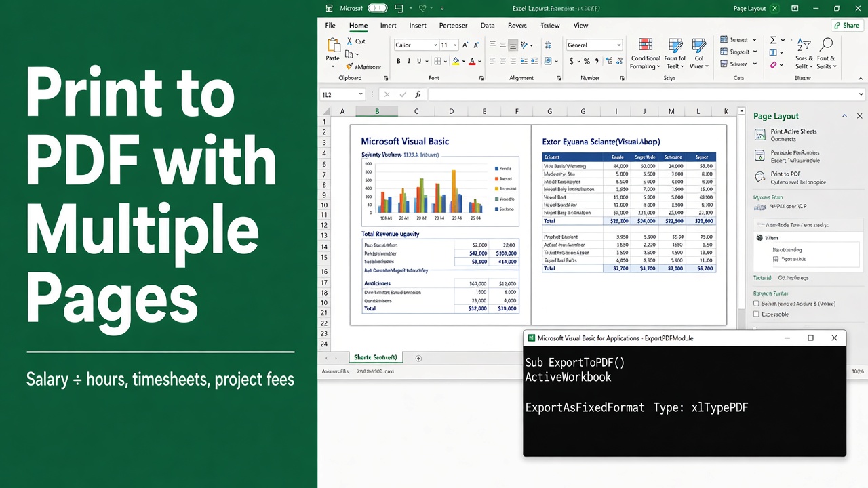Click the Format Painter brush icon

click(349, 66)
